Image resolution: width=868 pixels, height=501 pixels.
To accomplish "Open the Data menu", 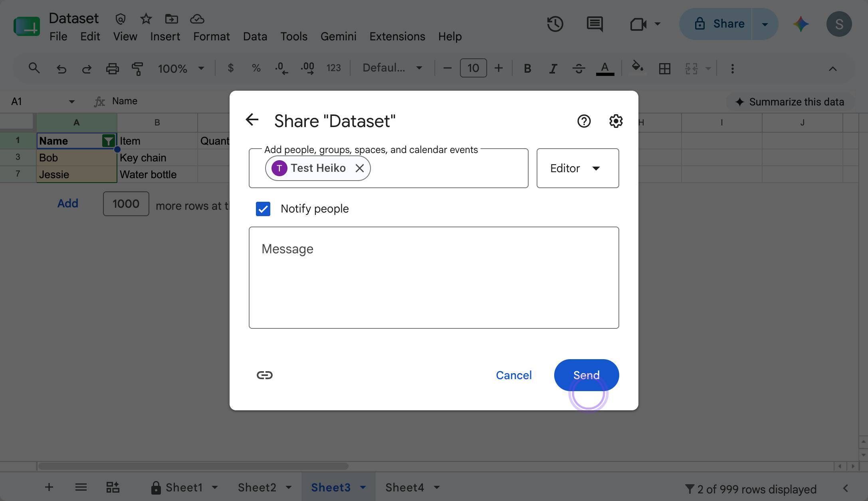I will coord(255,36).
